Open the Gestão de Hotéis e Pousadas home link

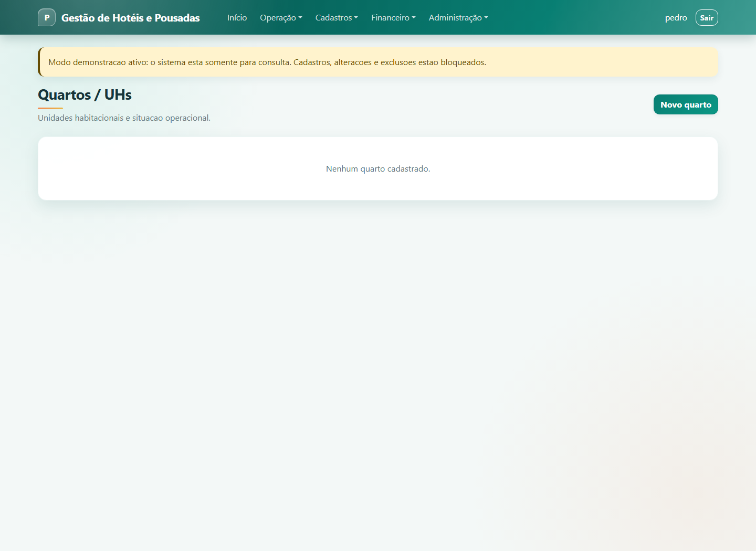point(130,18)
